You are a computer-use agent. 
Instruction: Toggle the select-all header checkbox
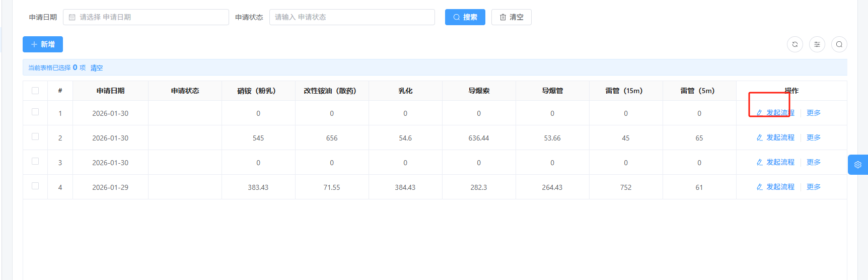(x=35, y=91)
